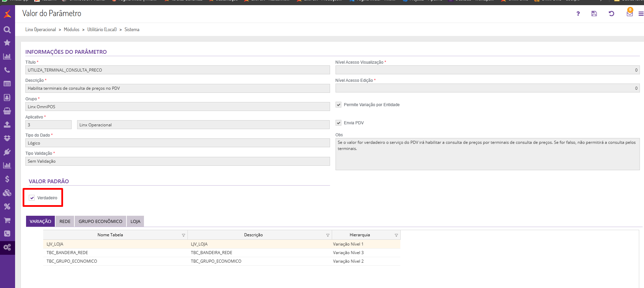Click the undo arrow icon in header
This screenshot has width=644, height=288.
coord(611,14)
